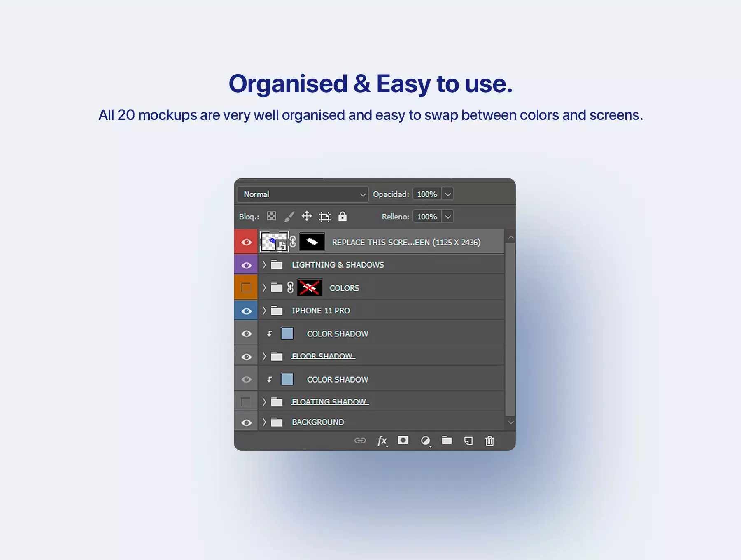
Task: Add a layer mask via footer icon
Action: coord(403,440)
